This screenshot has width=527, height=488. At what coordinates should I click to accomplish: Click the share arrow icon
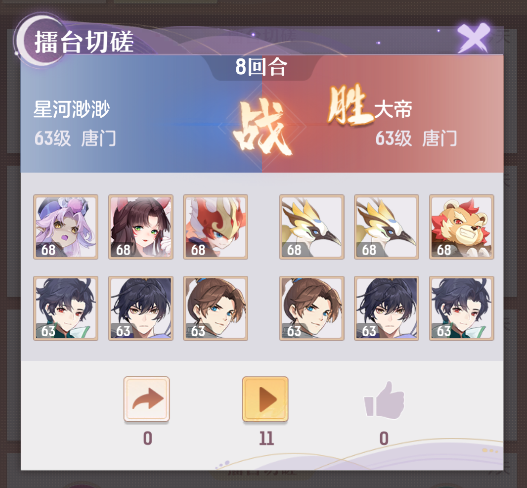pos(147,399)
